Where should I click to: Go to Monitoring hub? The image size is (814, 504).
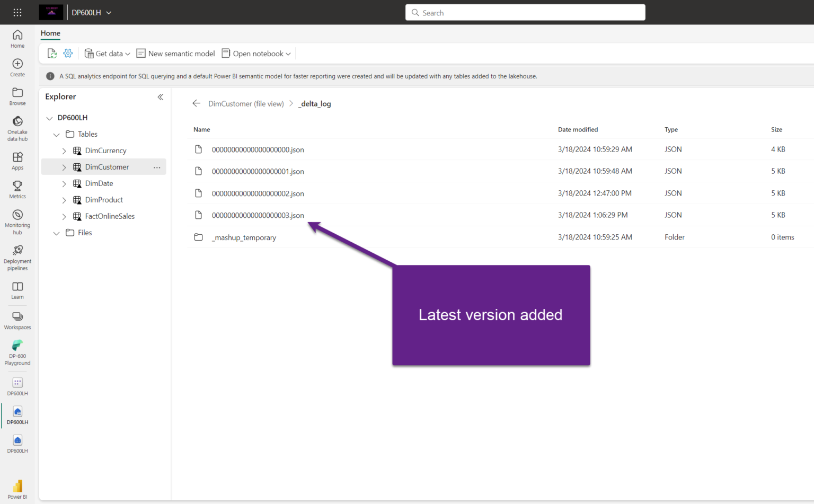point(17,221)
